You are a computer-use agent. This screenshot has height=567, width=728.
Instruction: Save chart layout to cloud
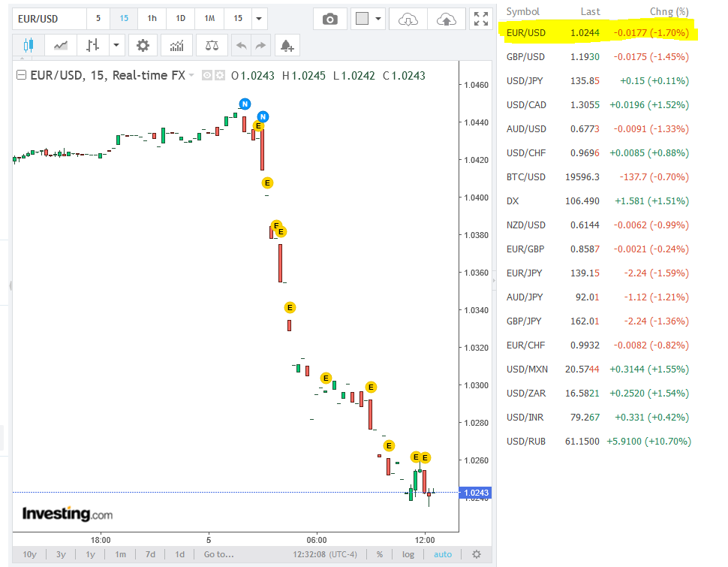(x=446, y=19)
